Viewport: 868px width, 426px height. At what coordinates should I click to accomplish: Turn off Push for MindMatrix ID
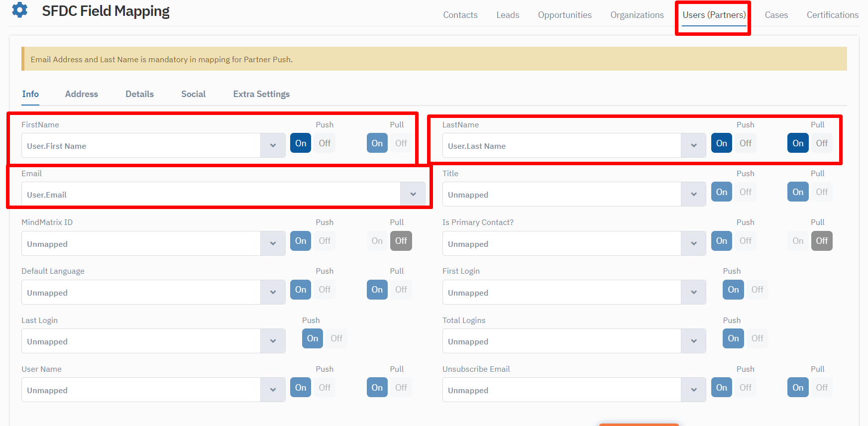point(325,241)
